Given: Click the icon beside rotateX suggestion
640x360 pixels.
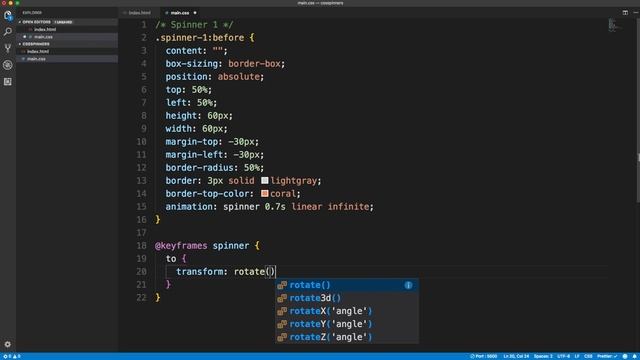Looking at the screenshot, I should coord(282,311).
